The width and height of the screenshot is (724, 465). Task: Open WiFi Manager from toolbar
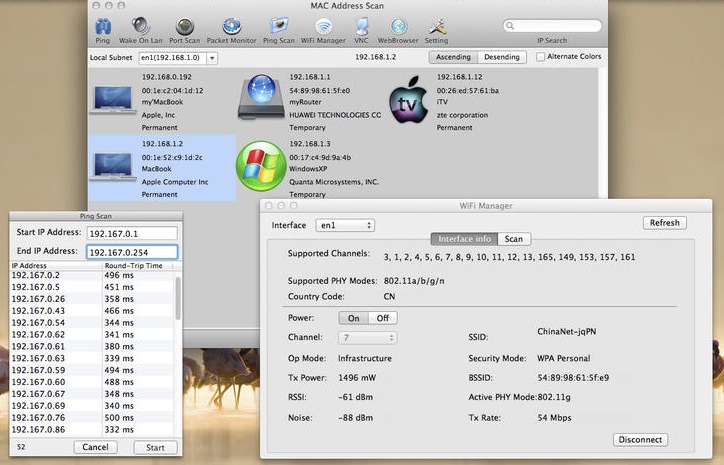[323, 30]
